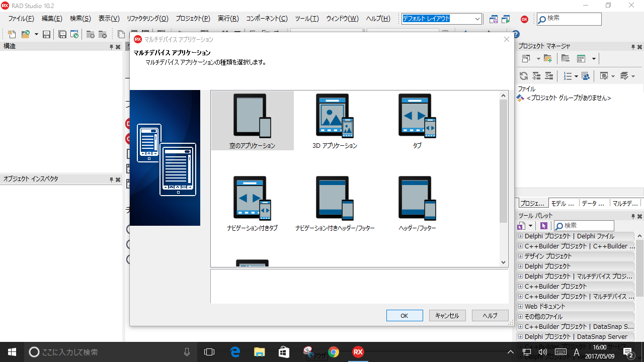The height and width of the screenshot is (362, 644).
Task: Expand Delphi プロジェクト | Delphi ファイル category
Action: pyautogui.click(x=520, y=236)
